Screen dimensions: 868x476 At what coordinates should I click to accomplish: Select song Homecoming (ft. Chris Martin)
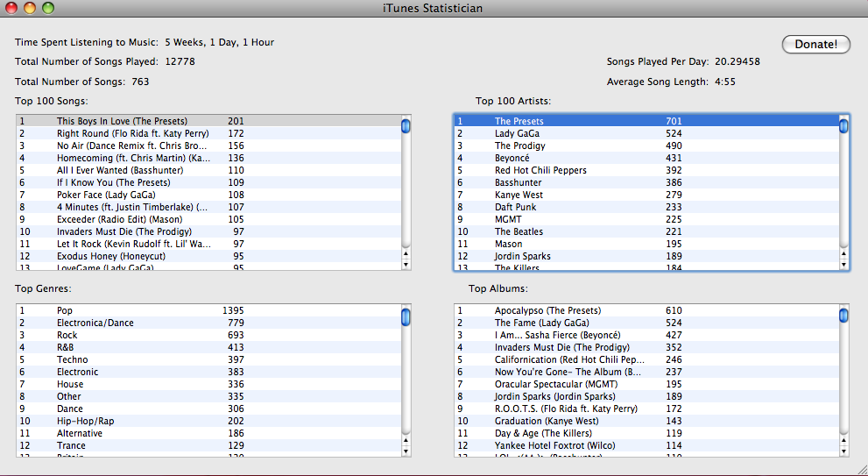208,158
